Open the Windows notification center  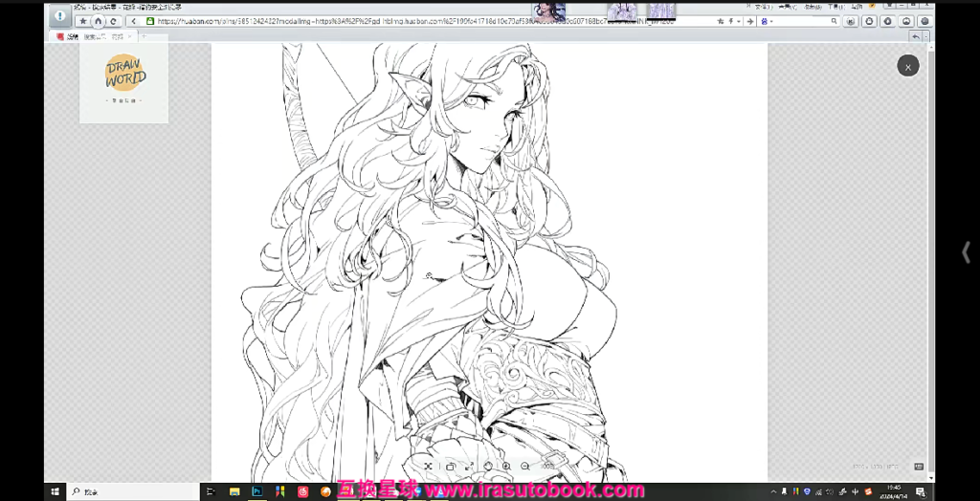(920, 491)
